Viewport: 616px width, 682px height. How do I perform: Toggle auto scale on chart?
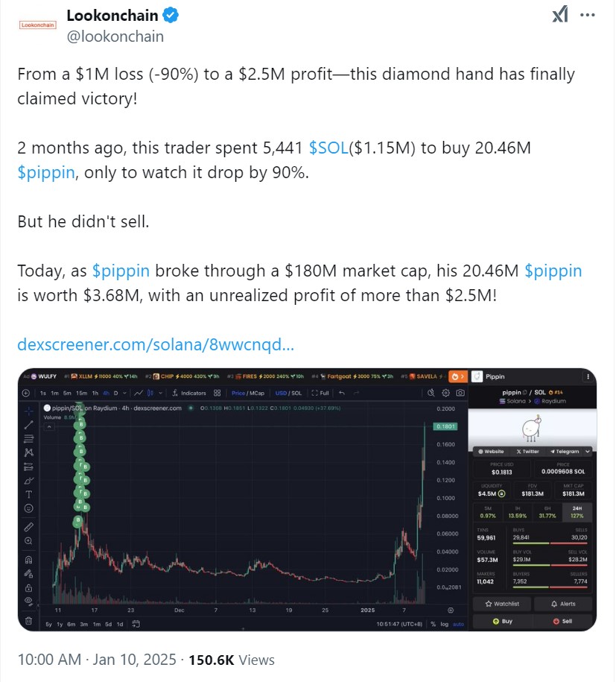click(457, 623)
